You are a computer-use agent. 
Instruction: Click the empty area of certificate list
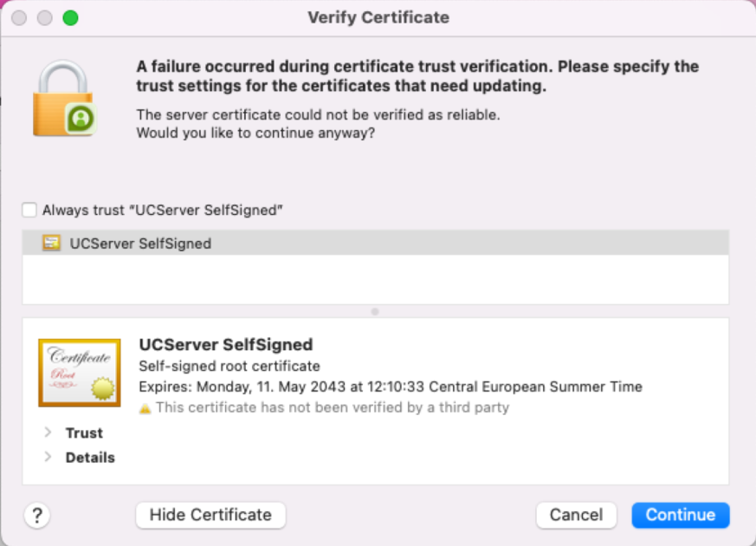[375, 280]
